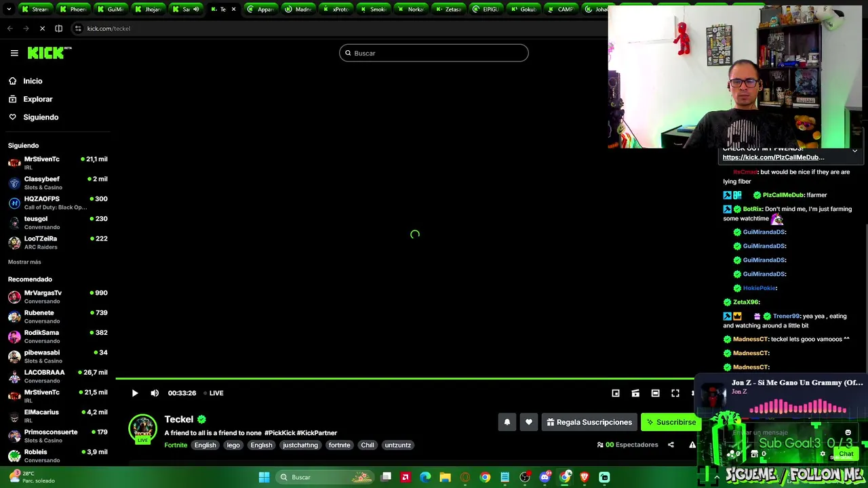
Task: Mute the stream volume speaker icon
Action: [x=155, y=393]
